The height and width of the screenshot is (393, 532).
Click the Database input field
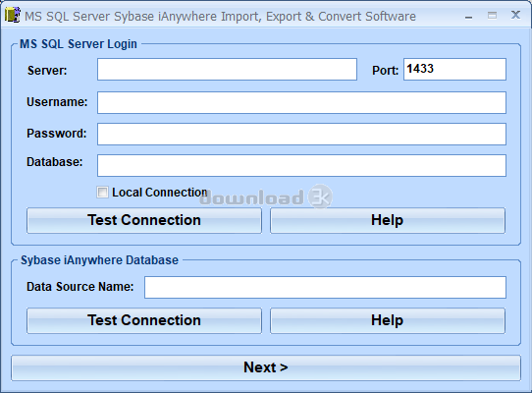(301, 165)
